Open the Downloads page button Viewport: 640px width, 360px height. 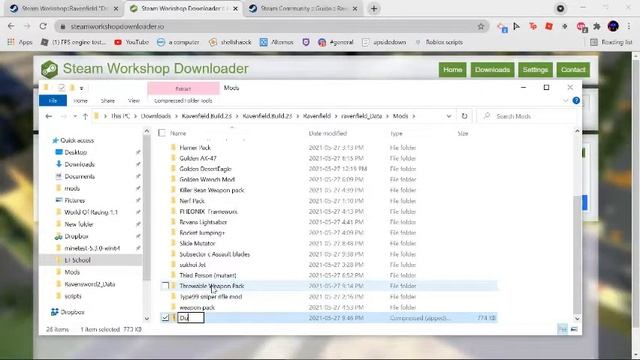(492, 70)
